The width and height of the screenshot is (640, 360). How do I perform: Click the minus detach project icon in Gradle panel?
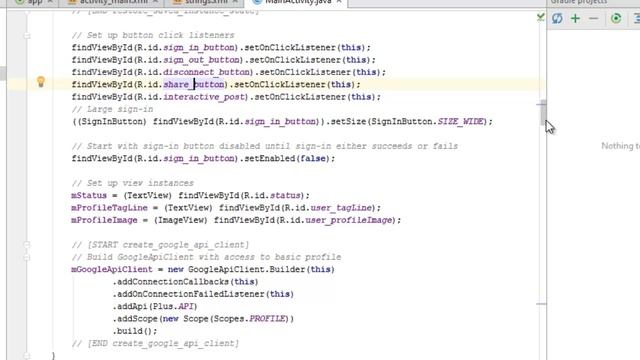593,18
